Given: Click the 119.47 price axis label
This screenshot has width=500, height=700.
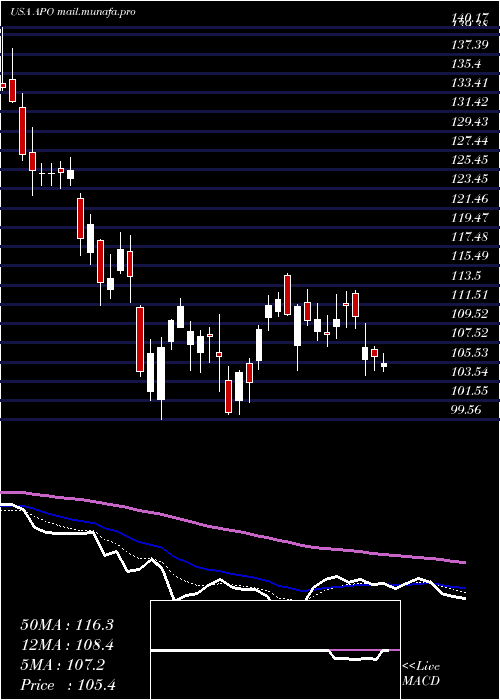Looking at the screenshot, I should point(470,218).
